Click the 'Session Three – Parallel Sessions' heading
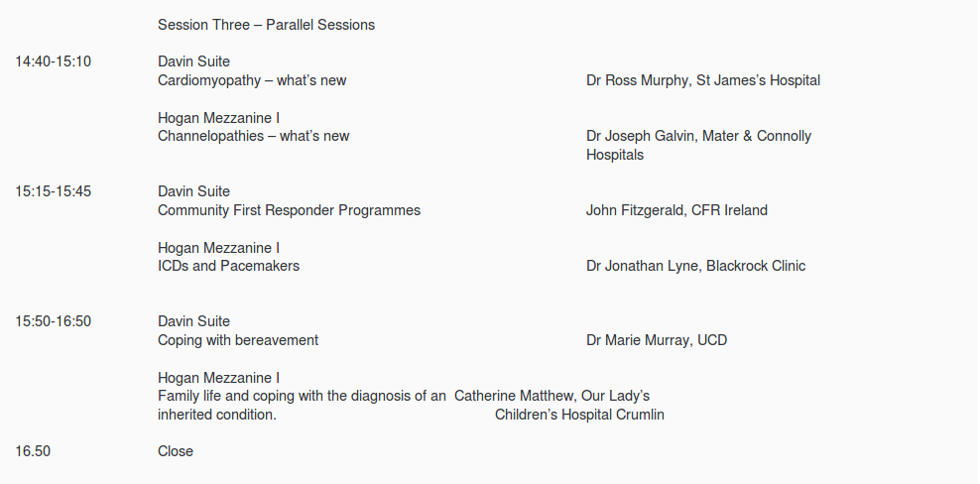980x484 pixels. point(266,25)
